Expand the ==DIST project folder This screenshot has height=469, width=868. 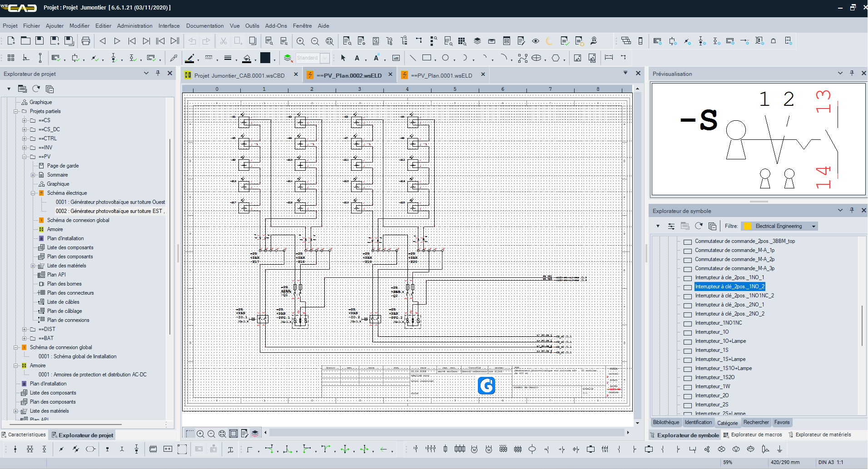click(x=25, y=329)
